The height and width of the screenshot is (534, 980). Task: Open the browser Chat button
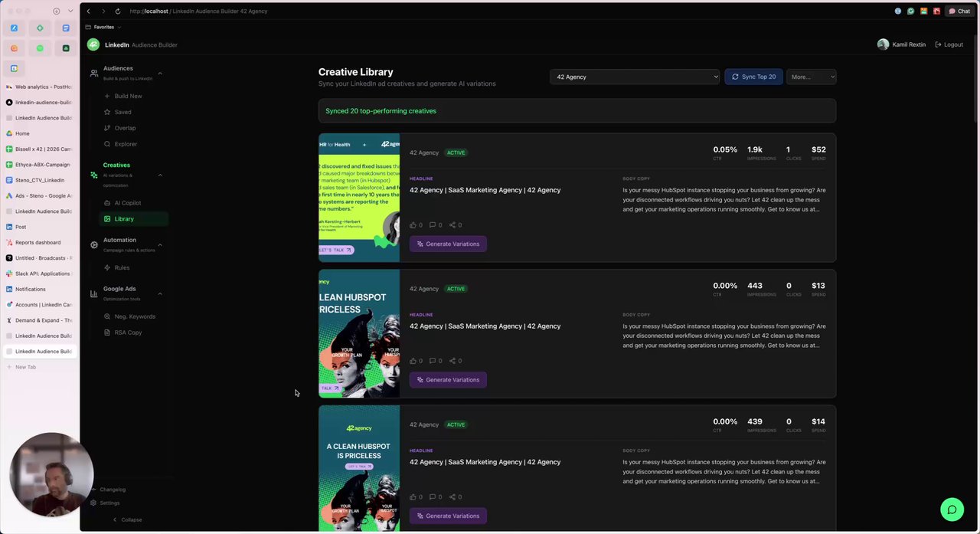(x=959, y=11)
